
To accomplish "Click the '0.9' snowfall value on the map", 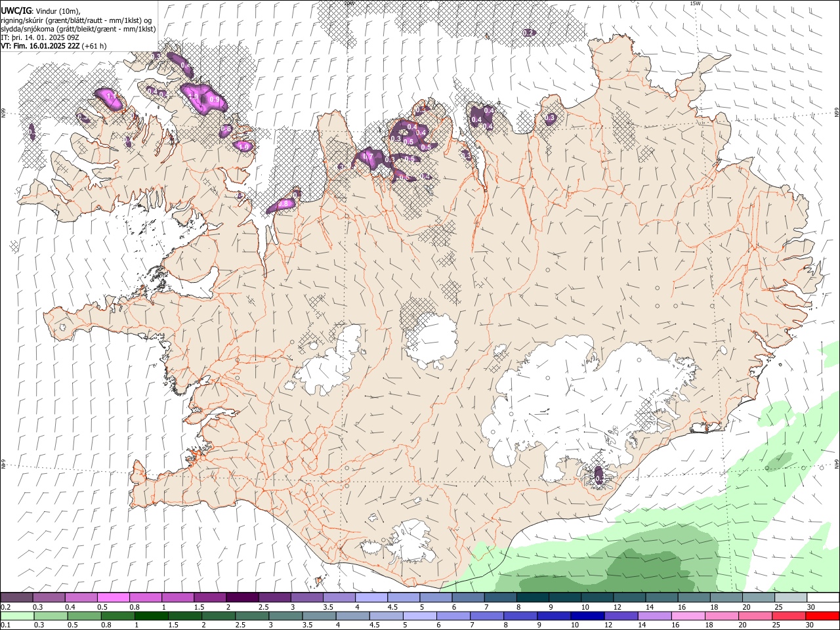I will 214,99.
